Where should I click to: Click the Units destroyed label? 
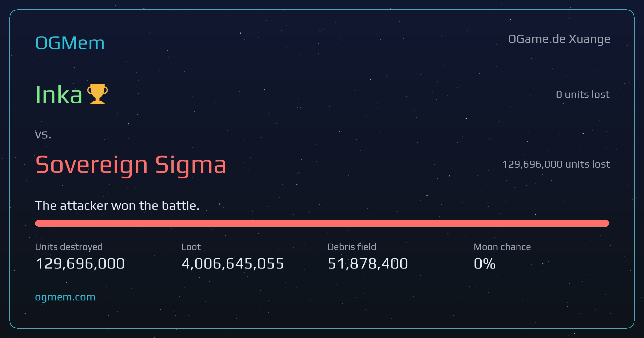pos(69,247)
